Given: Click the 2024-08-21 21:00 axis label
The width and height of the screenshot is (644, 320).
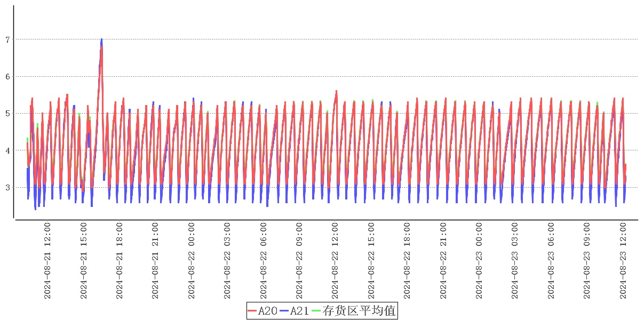Looking at the screenshot, I should pos(155,261).
